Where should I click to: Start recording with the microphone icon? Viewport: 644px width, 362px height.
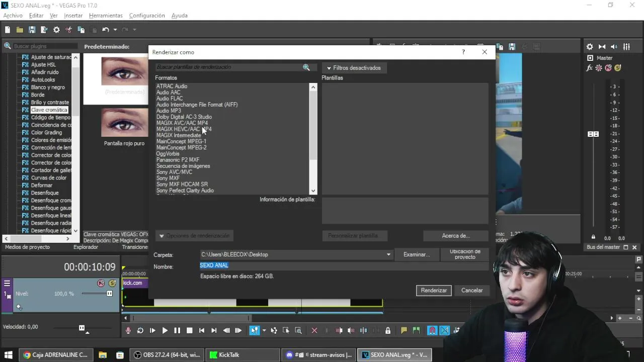click(128, 330)
